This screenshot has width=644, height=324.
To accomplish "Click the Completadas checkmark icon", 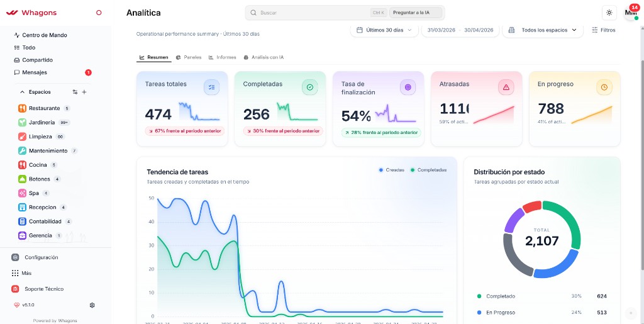I will (309, 87).
